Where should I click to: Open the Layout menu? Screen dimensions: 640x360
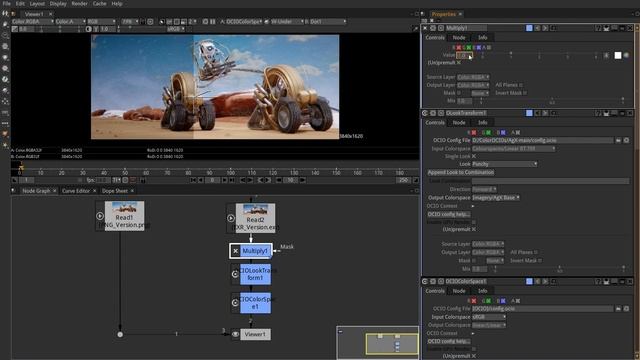pyautogui.click(x=37, y=4)
